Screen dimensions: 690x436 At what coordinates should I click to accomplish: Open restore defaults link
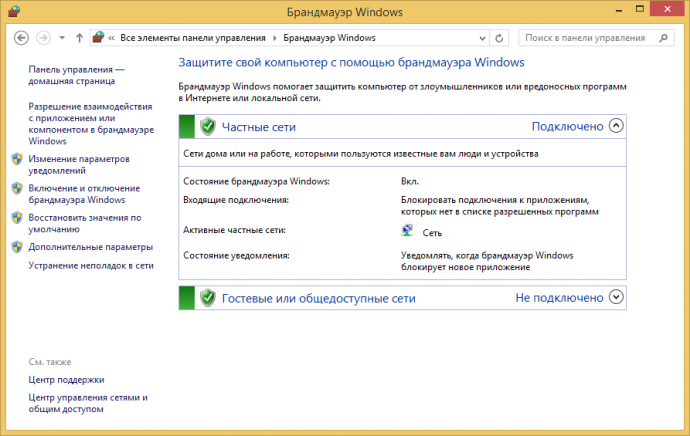point(85,223)
